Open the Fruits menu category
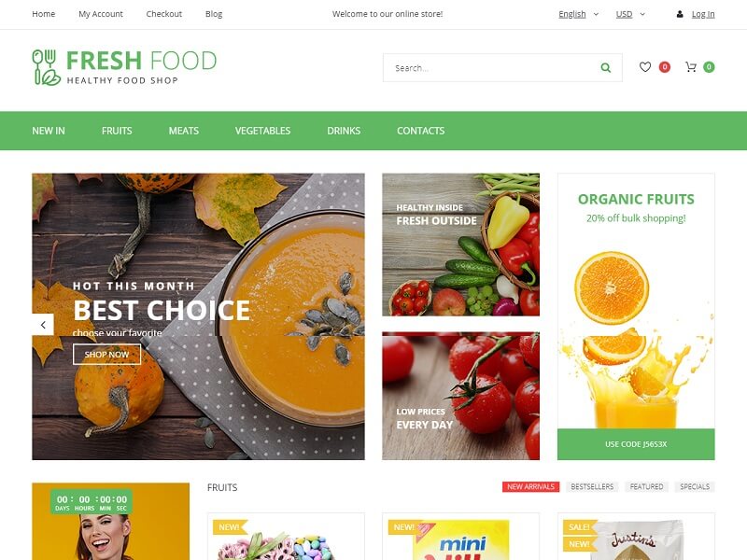Viewport: 747px width, 560px height. click(x=117, y=131)
